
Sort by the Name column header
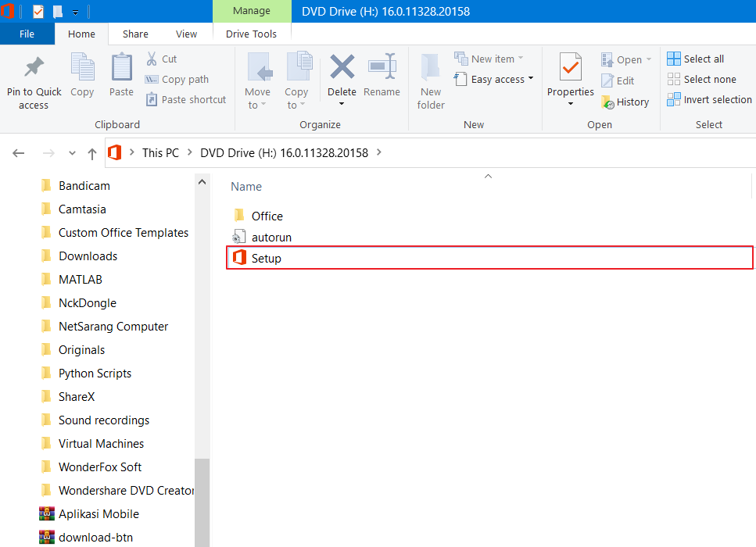click(x=246, y=187)
